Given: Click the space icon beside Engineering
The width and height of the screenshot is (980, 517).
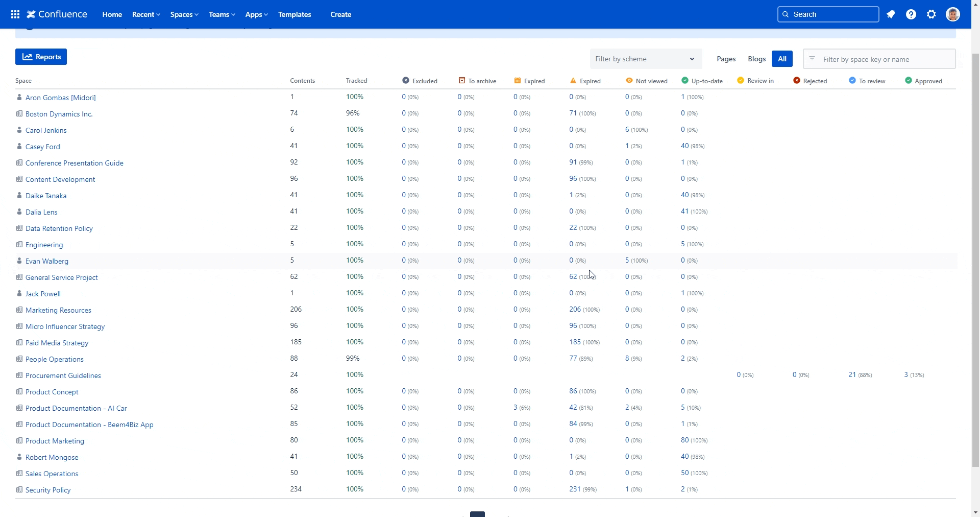Looking at the screenshot, I should [19, 245].
